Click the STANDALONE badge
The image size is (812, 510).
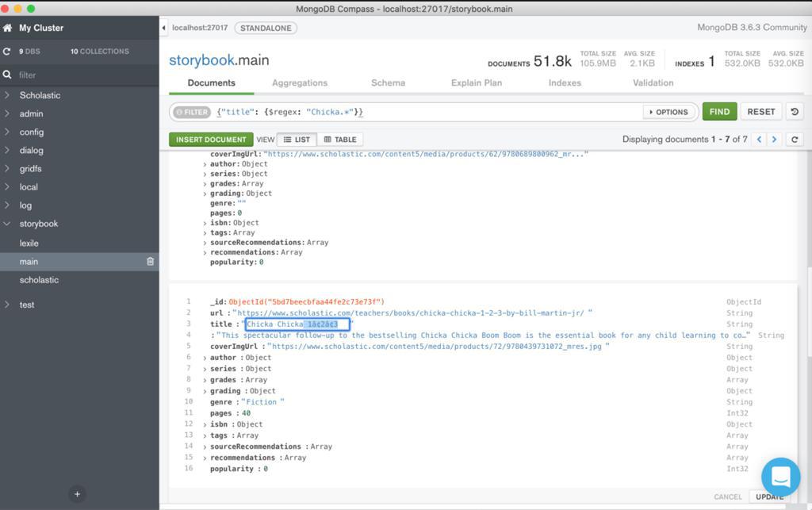pyautogui.click(x=266, y=28)
